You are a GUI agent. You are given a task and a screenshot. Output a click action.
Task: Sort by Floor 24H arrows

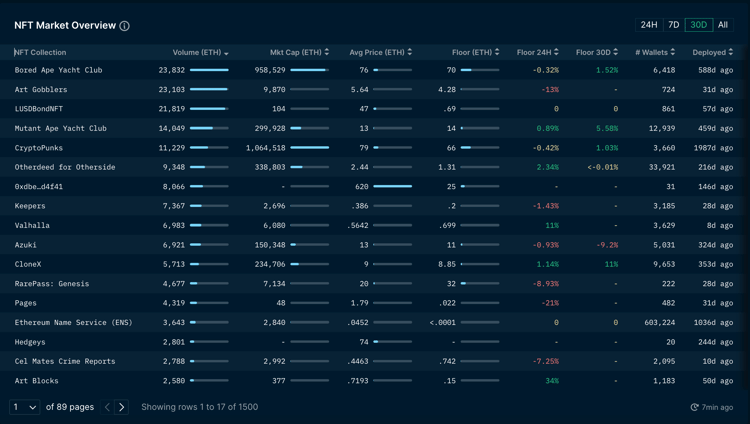556,52
